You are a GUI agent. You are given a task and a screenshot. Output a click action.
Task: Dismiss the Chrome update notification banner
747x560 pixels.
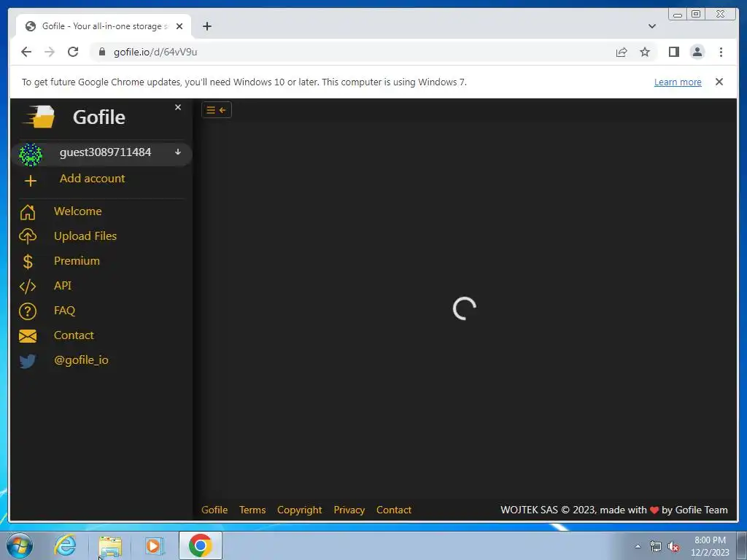[719, 82]
